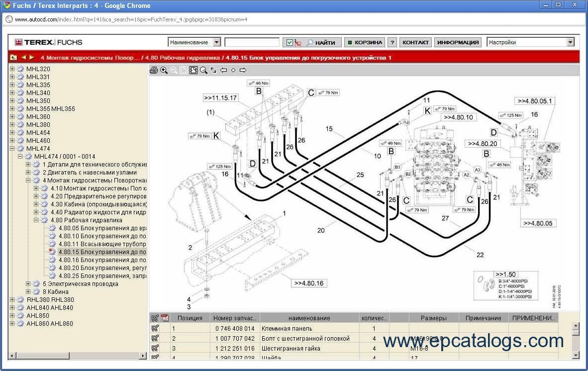The width and height of the screenshot is (588, 371).
Task: Select the magnifying glass zoom area tool
Action: point(203,70)
